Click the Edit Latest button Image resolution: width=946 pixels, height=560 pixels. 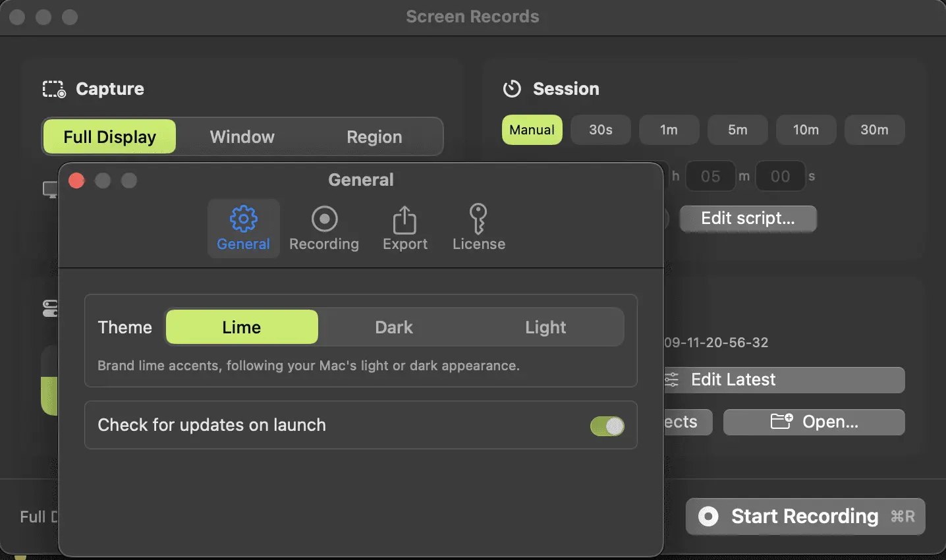point(784,380)
